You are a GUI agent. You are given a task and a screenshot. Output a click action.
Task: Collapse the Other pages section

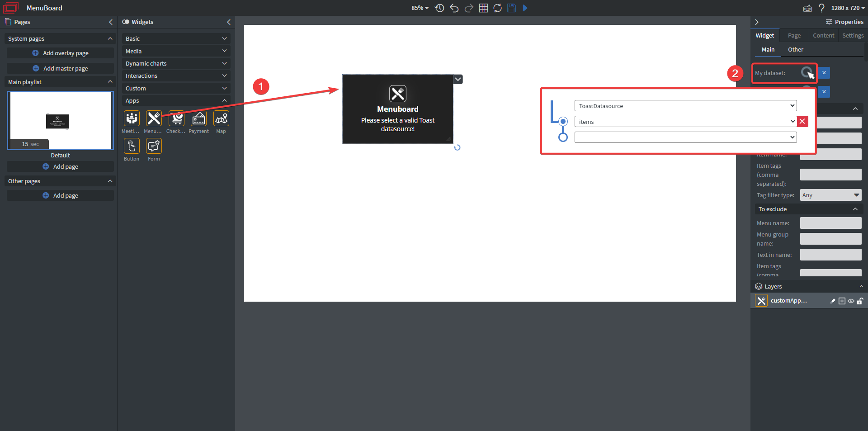click(60, 181)
